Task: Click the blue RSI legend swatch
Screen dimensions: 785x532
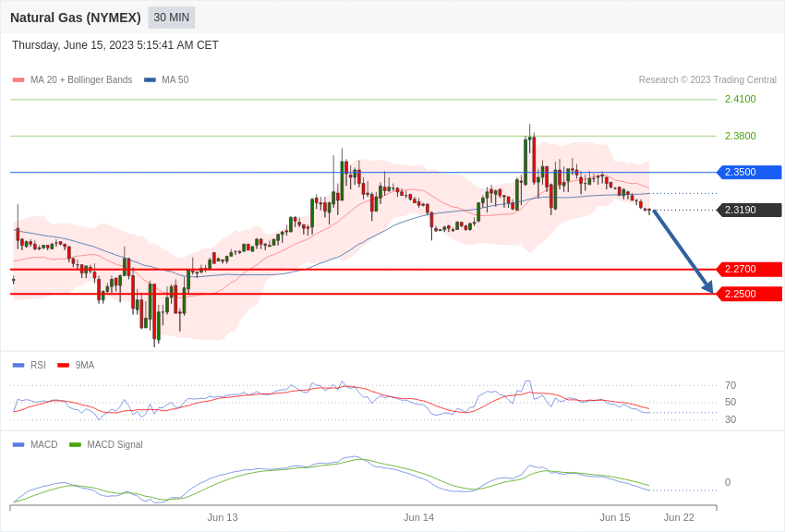Action: click(18, 366)
